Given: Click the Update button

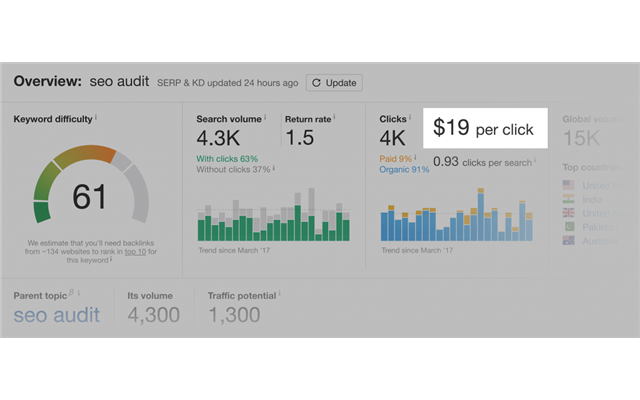Looking at the screenshot, I should (x=334, y=83).
